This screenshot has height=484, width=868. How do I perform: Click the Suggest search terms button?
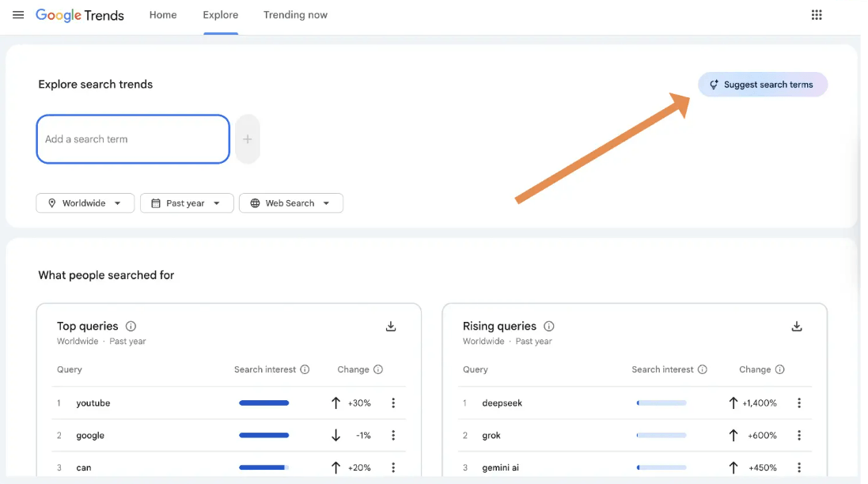tap(762, 85)
